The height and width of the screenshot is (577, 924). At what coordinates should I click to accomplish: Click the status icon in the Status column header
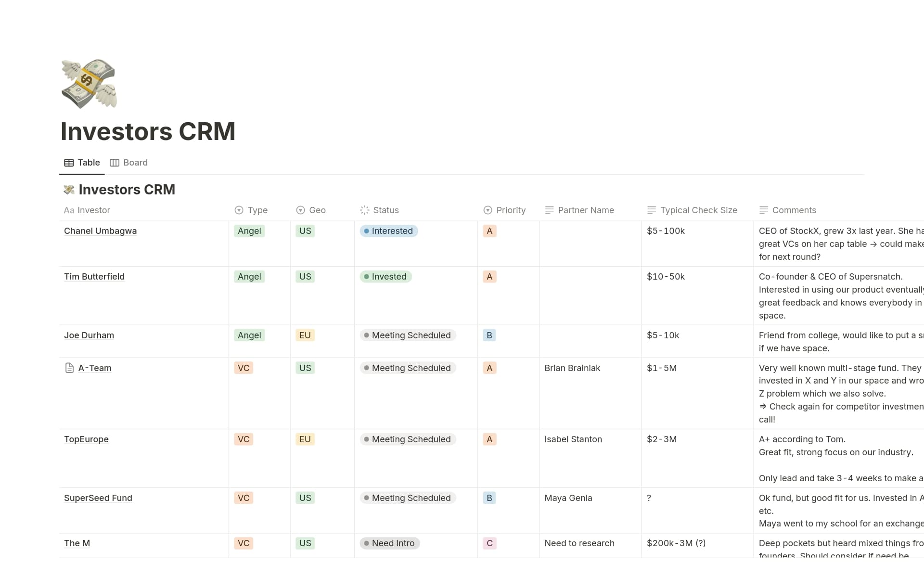tap(365, 210)
